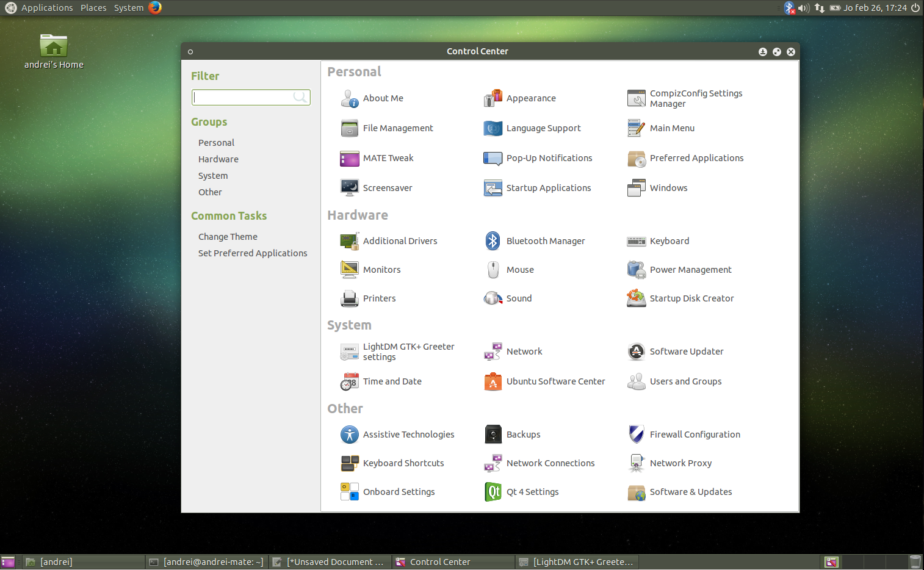924x570 pixels.
Task: Select the Hardware group in the sidebar
Action: [218, 159]
